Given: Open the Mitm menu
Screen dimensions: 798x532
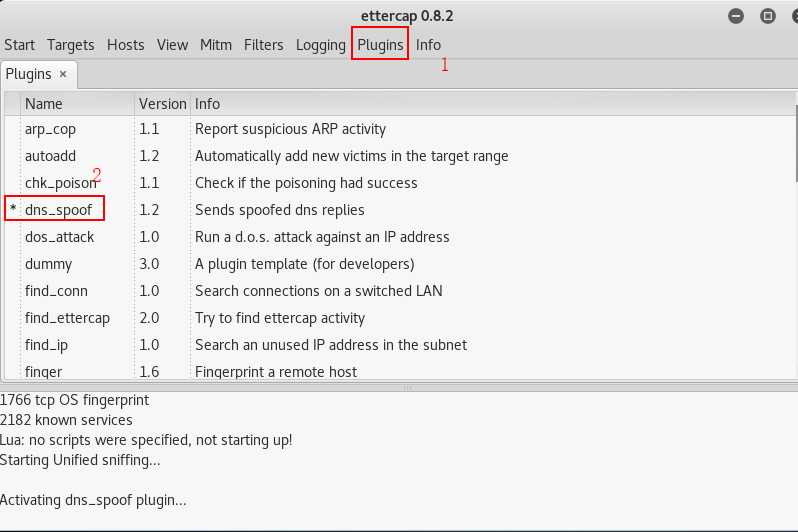Looking at the screenshot, I should click(x=216, y=45).
